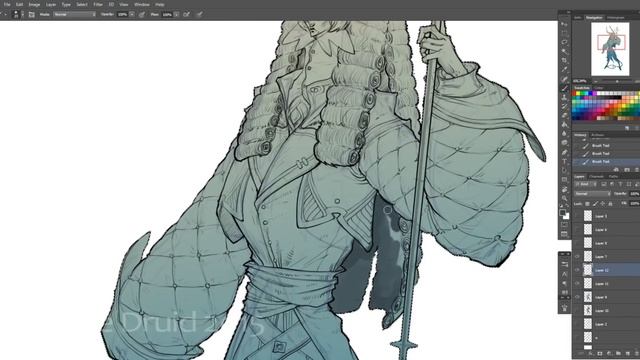Image resolution: width=640 pixels, height=360 pixels.
Task: Toggle the Brush panel from options bar
Action: point(32,14)
